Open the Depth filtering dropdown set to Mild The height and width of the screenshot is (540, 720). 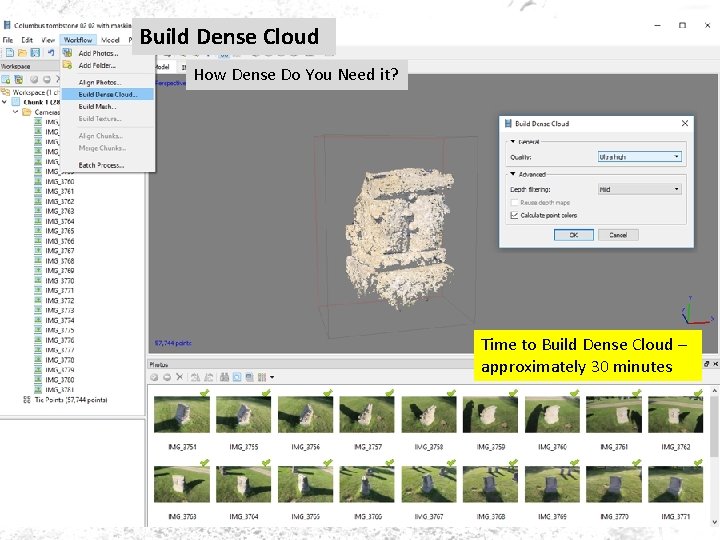pos(639,189)
